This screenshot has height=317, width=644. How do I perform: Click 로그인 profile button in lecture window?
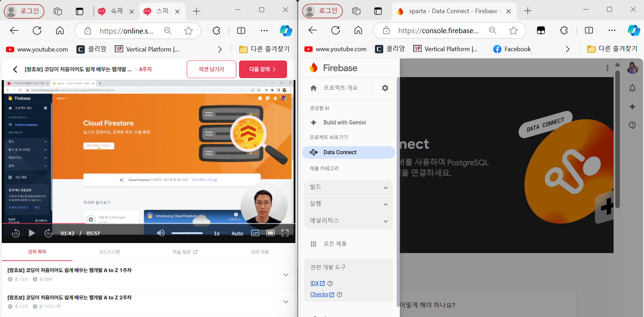click(24, 11)
